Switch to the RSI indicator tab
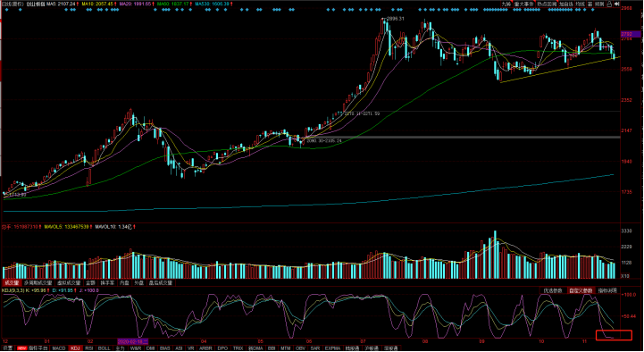This screenshot has height=352, width=644. [x=89, y=348]
